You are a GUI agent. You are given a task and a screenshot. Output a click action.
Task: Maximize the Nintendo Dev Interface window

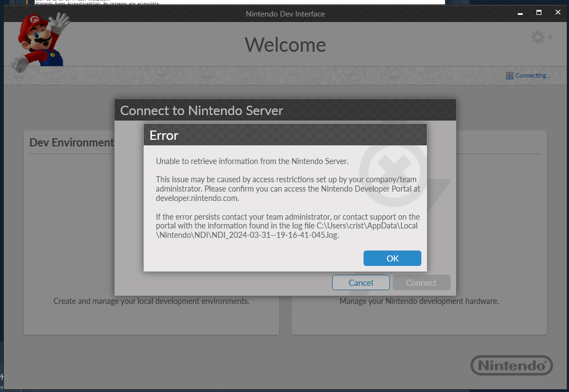tap(539, 13)
